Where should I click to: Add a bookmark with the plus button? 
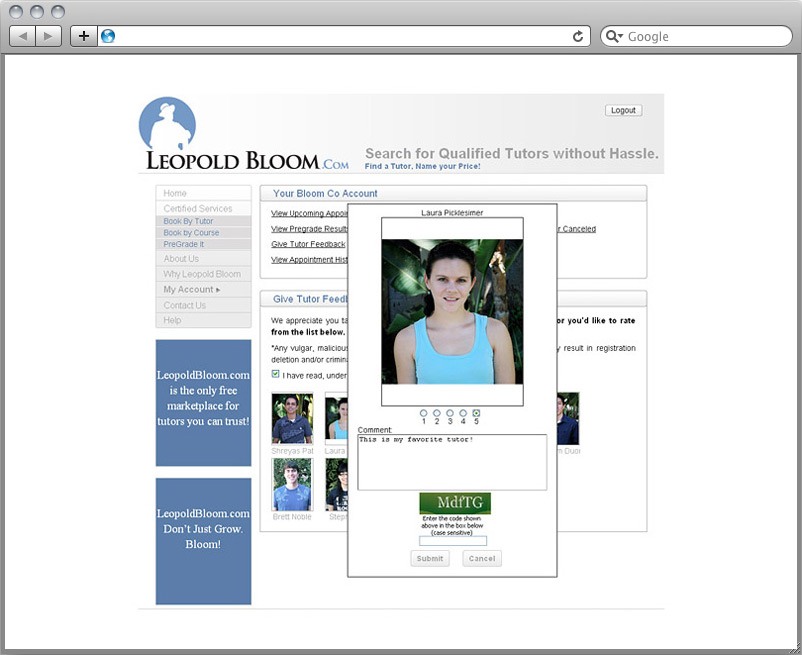(84, 36)
